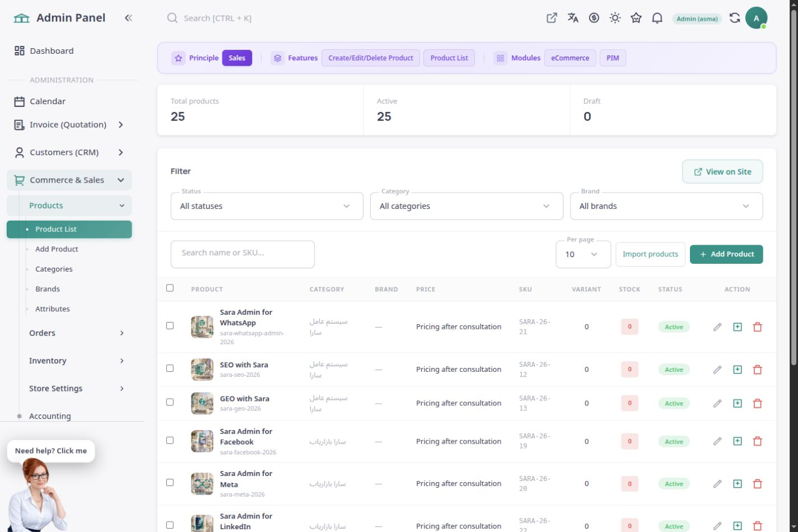
Task: Delete Sara Admin for Facebook trash icon
Action: (758, 441)
